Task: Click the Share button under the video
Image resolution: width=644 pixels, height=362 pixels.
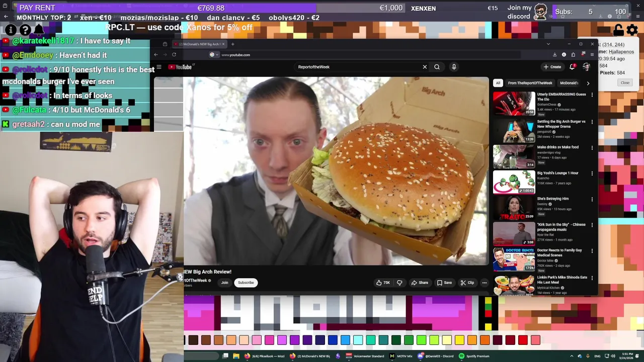Action: coord(420,283)
